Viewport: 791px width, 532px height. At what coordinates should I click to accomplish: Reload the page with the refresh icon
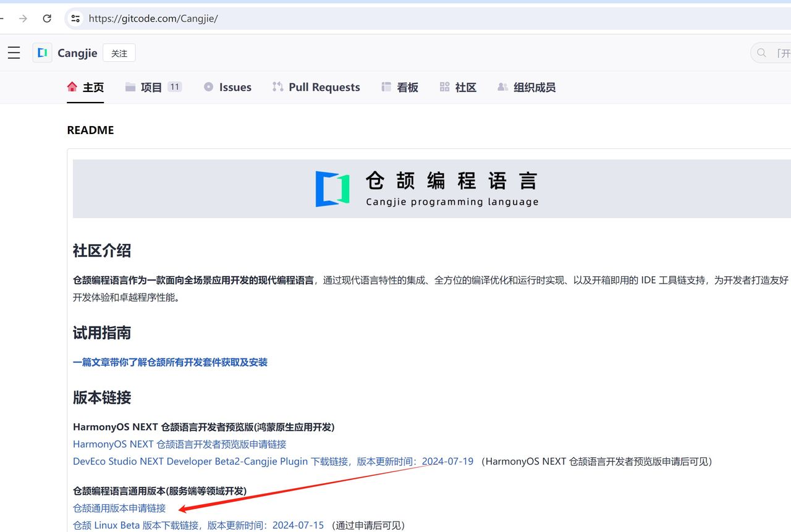point(47,19)
